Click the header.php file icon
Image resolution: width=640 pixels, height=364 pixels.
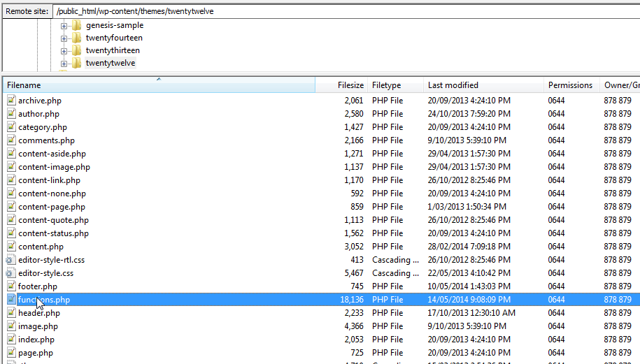[x=11, y=313]
